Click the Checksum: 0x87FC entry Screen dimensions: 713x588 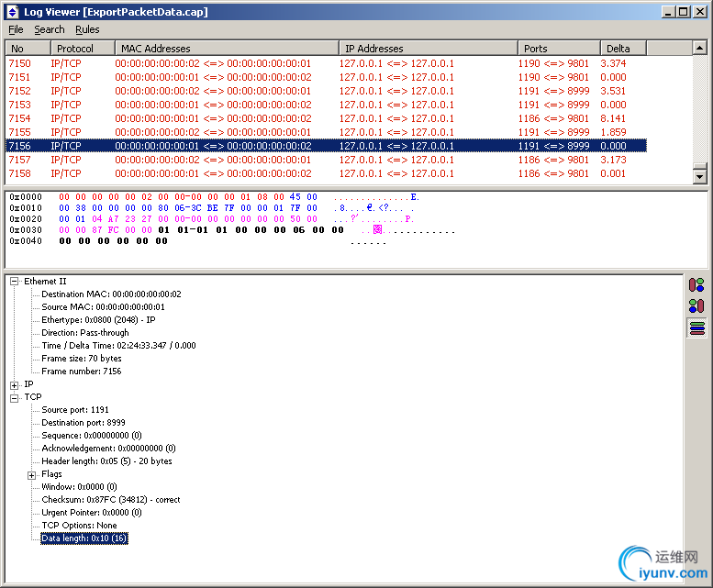[111, 499]
